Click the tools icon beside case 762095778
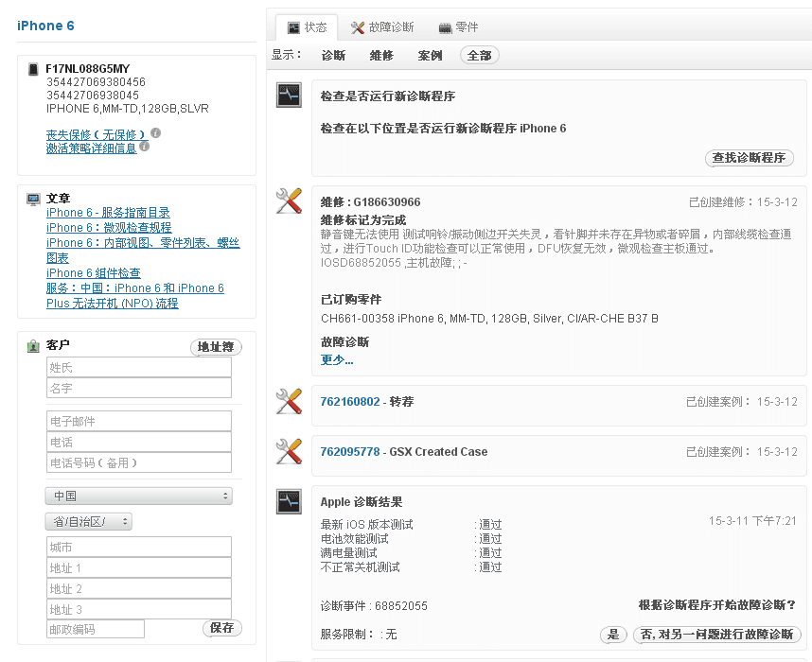The width and height of the screenshot is (812, 662). [289, 451]
